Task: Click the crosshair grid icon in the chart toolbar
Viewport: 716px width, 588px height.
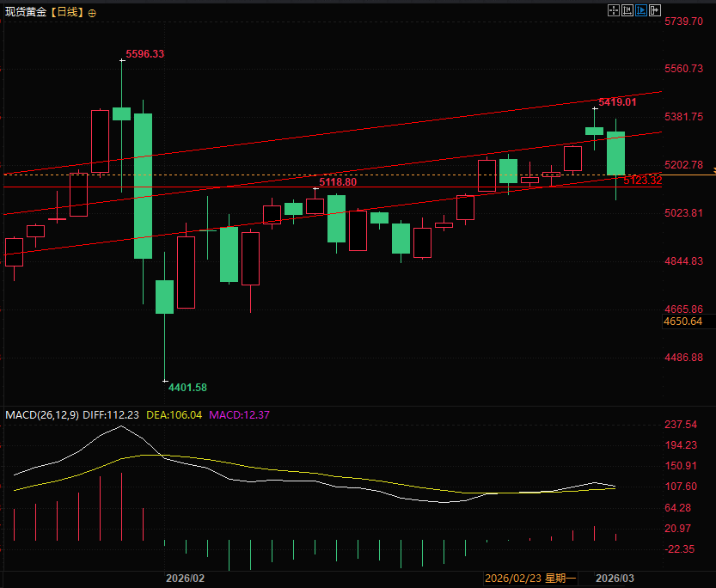Action: coord(614,10)
